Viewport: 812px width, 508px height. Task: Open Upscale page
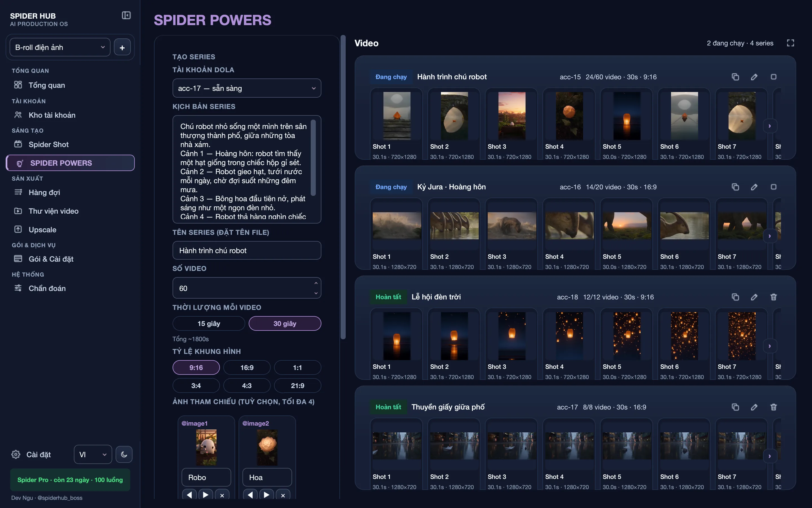pyautogui.click(x=70, y=230)
